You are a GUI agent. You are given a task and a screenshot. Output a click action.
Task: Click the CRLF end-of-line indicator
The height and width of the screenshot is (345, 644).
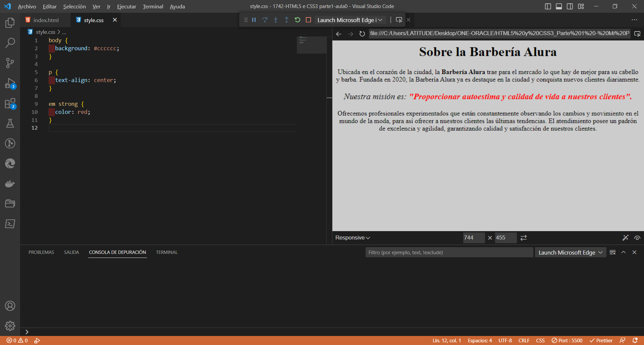tap(524, 340)
